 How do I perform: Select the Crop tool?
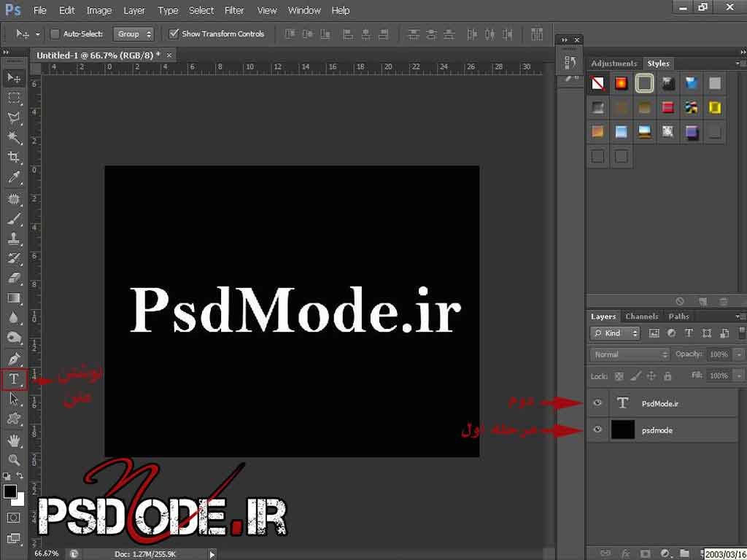click(14, 157)
